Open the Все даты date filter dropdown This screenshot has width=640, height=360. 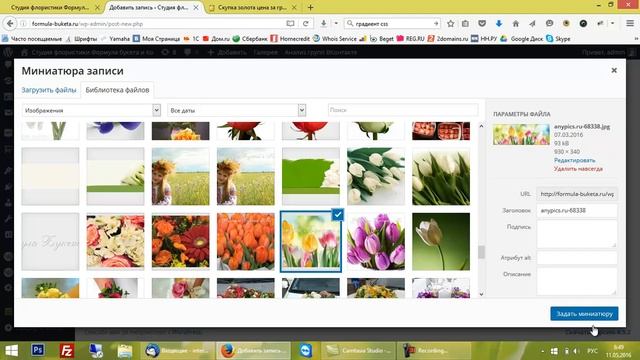pos(237,110)
